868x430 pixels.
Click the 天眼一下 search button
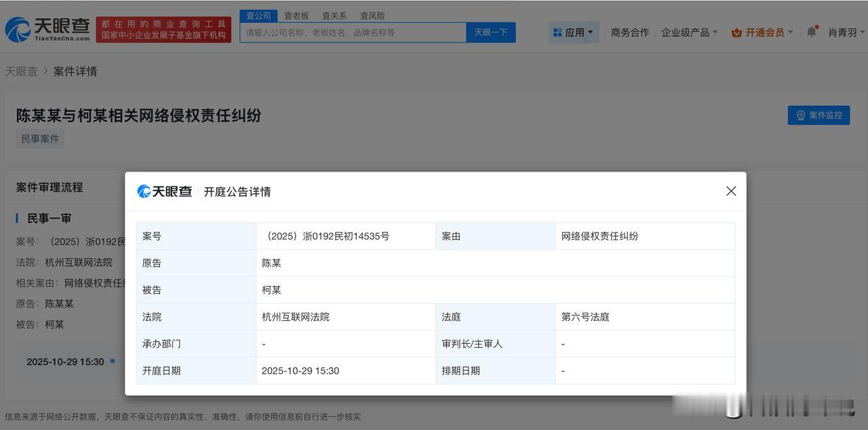[490, 33]
